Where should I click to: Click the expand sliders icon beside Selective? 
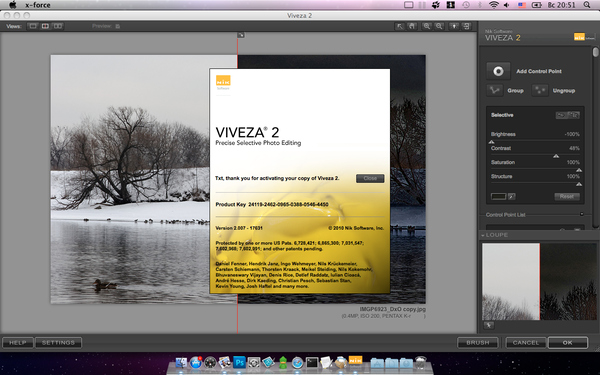coord(562,115)
